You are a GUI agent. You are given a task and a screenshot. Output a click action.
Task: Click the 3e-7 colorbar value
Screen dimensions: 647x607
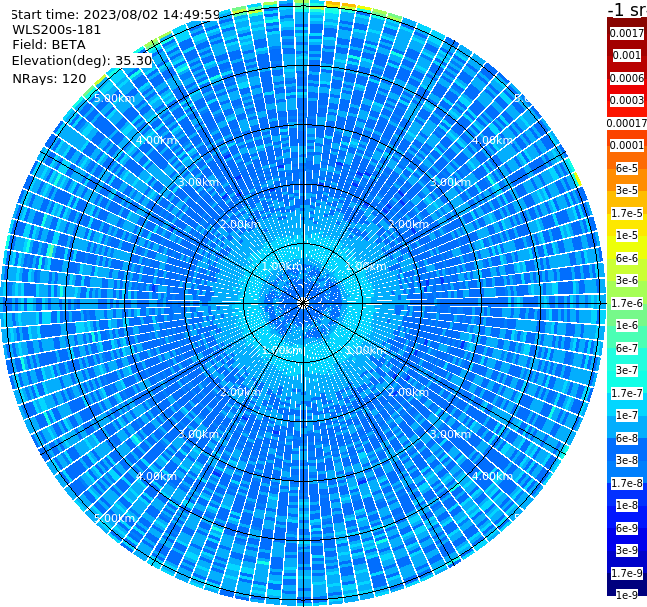[x=627, y=370]
